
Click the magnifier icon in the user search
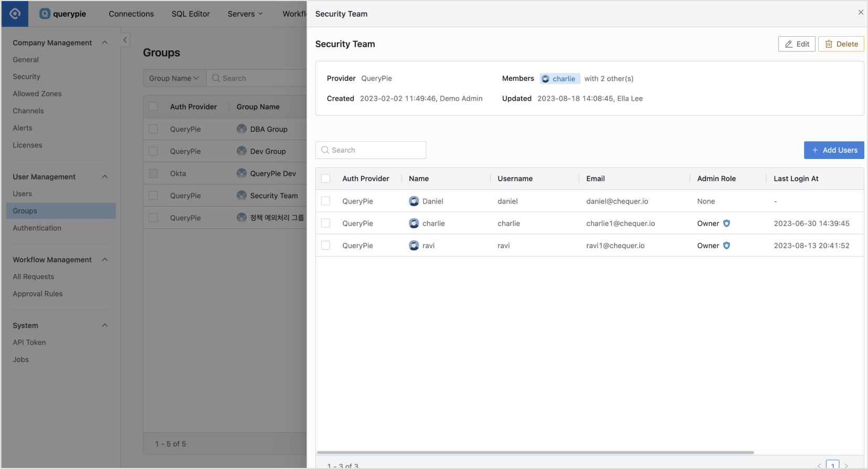pyautogui.click(x=325, y=150)
